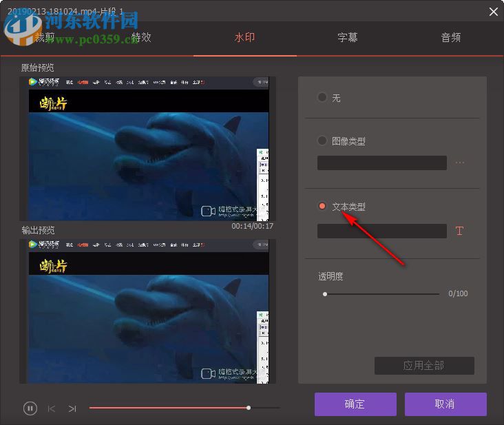Browse for image with the ellipsis icon

460,163
